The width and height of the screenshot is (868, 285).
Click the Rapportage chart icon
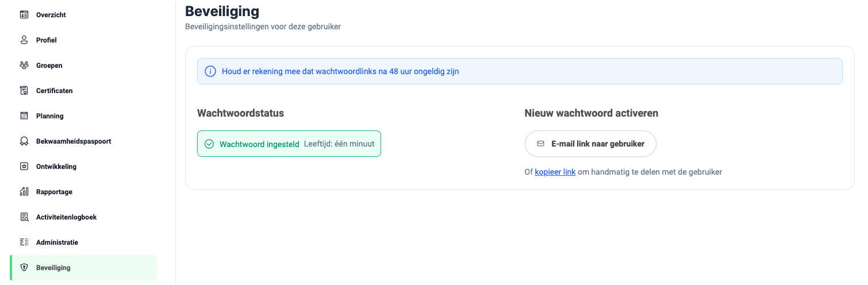point(24,192)
